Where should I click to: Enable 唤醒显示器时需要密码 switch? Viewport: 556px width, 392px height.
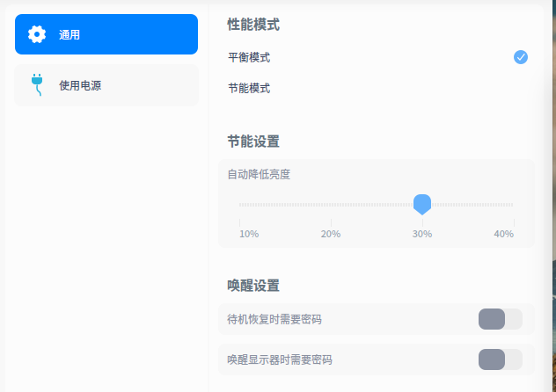(x=500, y=359)
